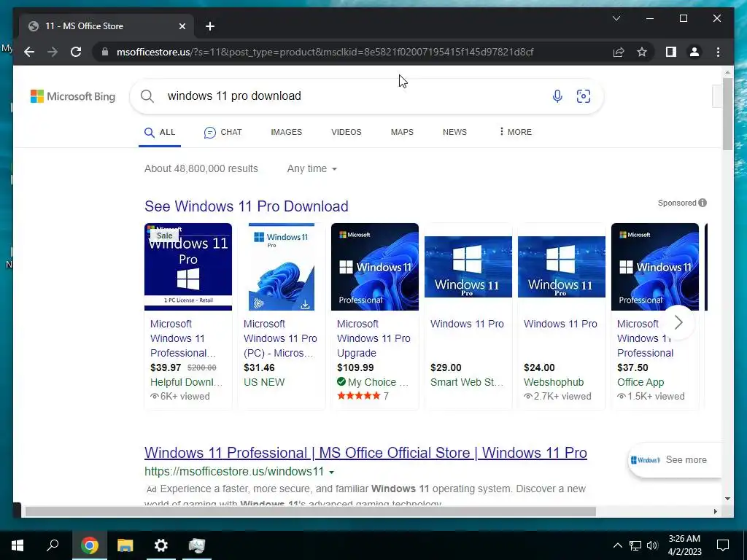
Task: Click the Chrome icon in the taskbar
Action: click(90, 545)
